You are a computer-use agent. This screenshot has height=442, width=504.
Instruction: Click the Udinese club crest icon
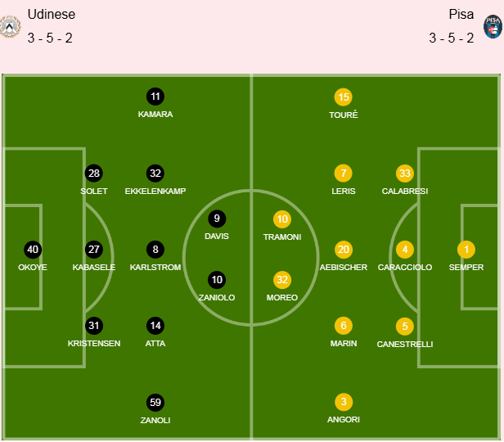pyautogui.click(x=11, y=26)
